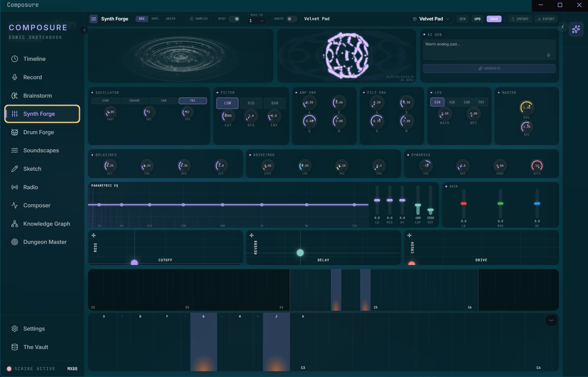Open Composer in the sidebar
This screenshot has height=377, width=588.
(42, 205)
